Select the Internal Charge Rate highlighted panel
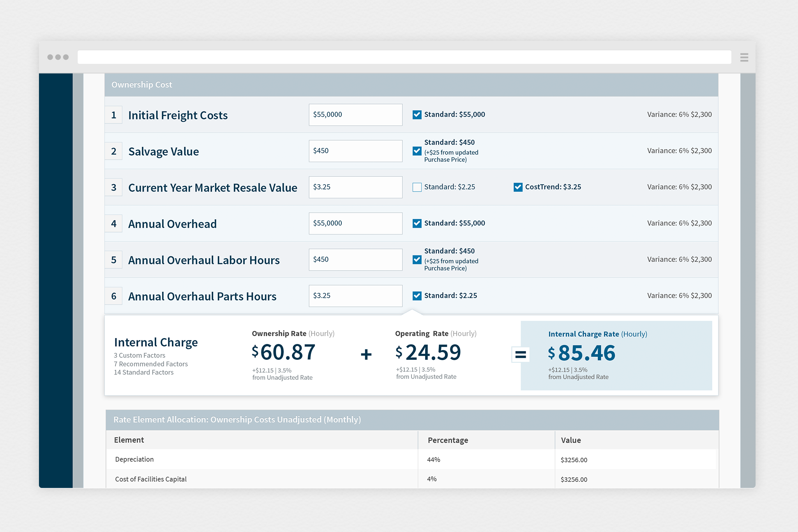Screen dimensions: 798x532 pyautogui.click(x=616, y=355)
